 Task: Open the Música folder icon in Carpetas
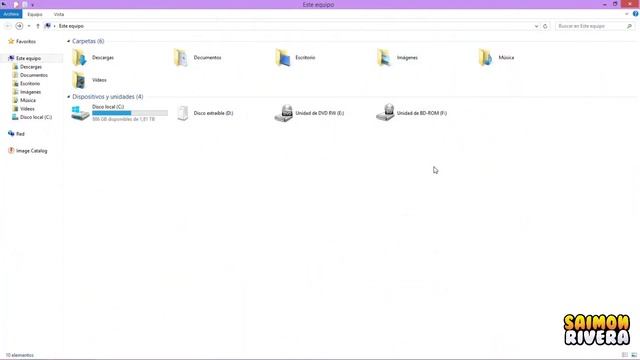pos(486,58)
